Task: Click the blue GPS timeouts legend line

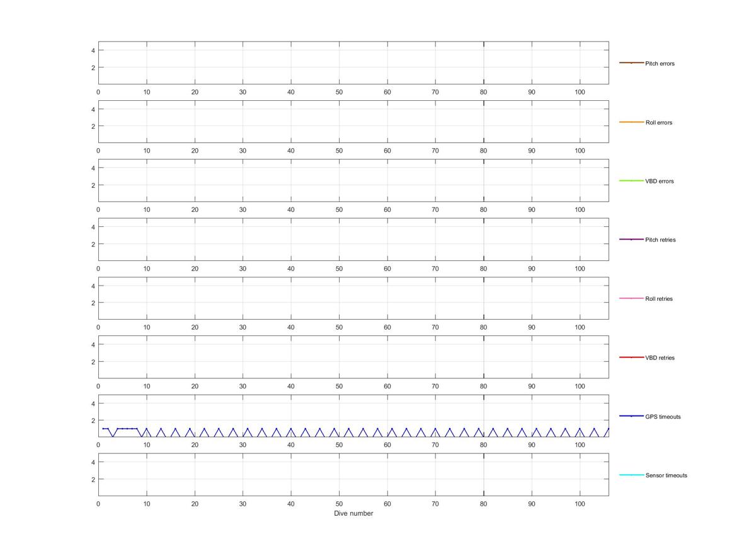Action: [x=631, y=416]
